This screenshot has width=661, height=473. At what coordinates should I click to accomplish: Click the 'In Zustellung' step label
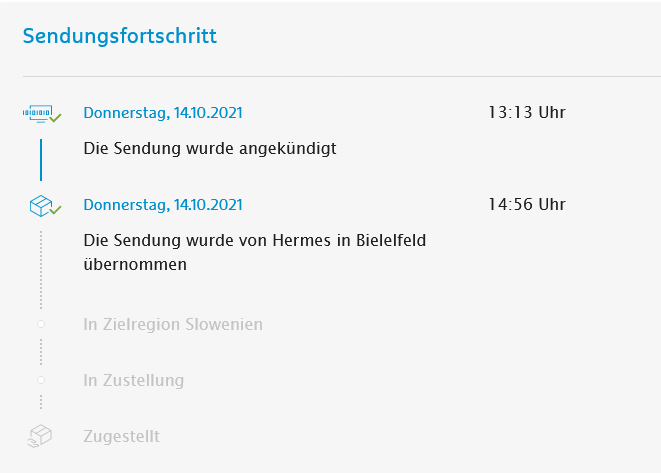coord(134,381)
